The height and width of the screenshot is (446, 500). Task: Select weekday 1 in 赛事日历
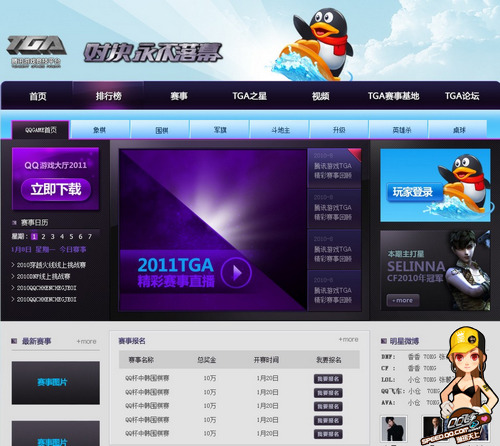point(34,236)
